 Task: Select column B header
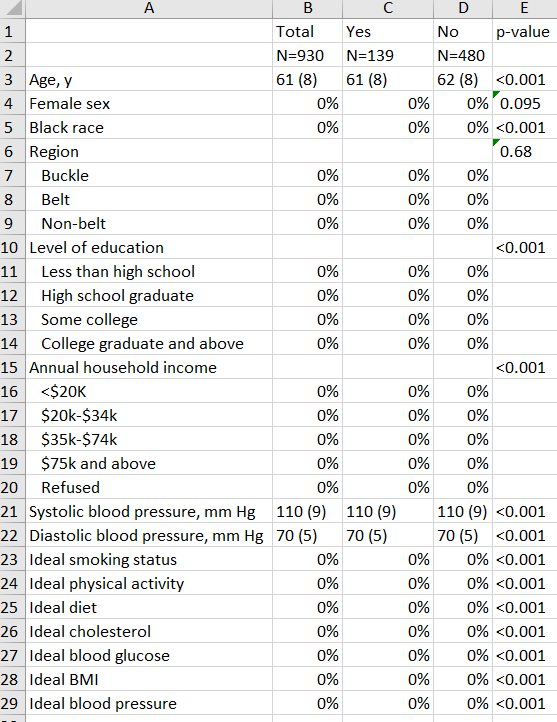(x=308, y=8)
